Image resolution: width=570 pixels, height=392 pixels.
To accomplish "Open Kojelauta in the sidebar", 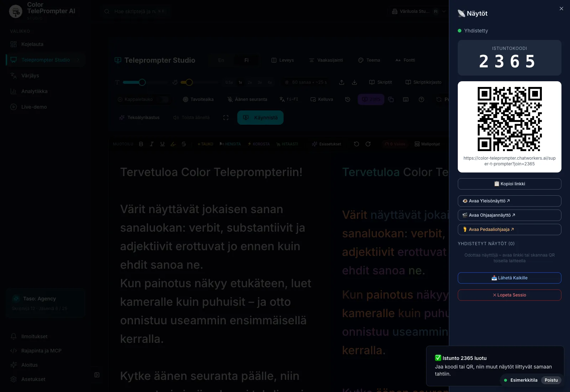I will (x=46, y=44).
